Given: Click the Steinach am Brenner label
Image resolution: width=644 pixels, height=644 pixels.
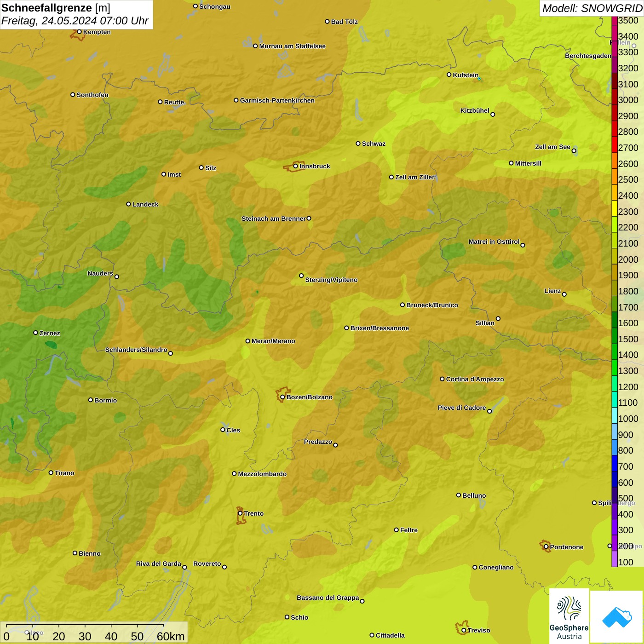Looking at the screenshot, I should pos(273,218).
